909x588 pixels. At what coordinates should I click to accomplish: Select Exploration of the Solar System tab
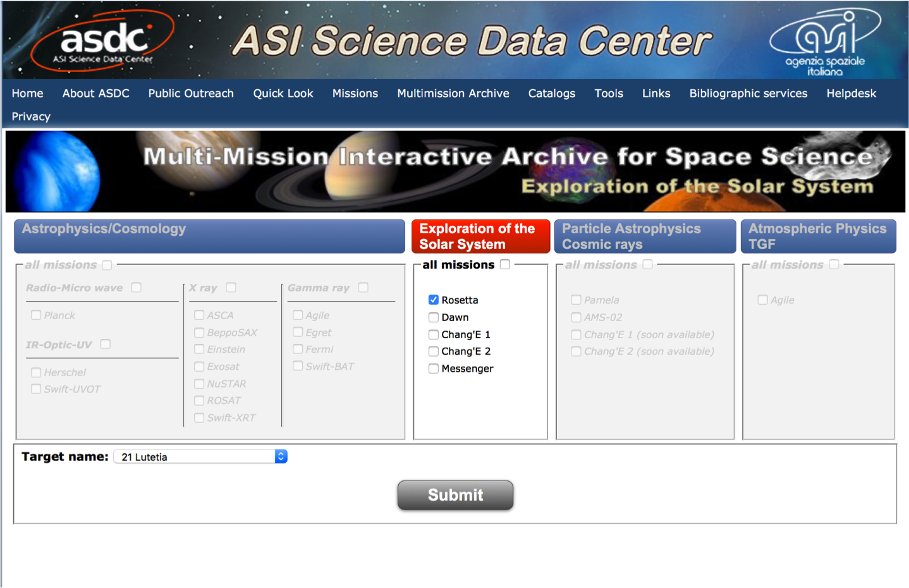(x=480, y=236)
